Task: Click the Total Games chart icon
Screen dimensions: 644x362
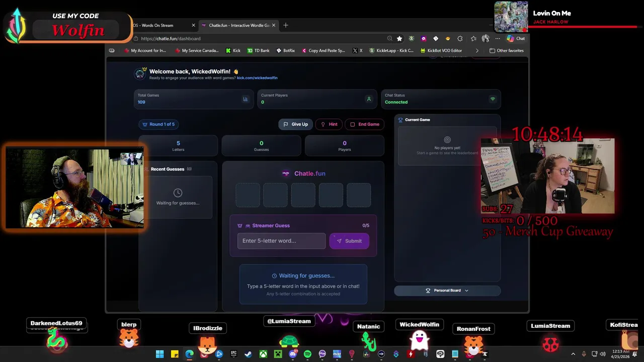Action: [x=246, y=99]
